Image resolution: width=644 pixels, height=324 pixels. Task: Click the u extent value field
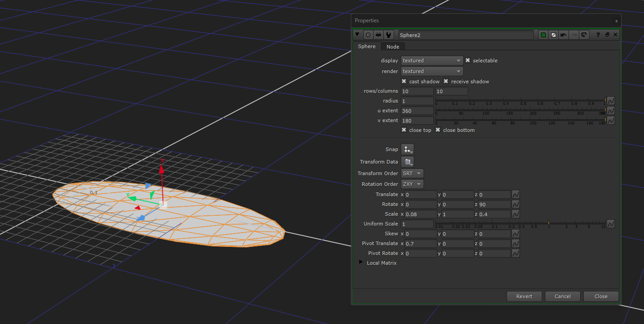click(x=417, y=111)
